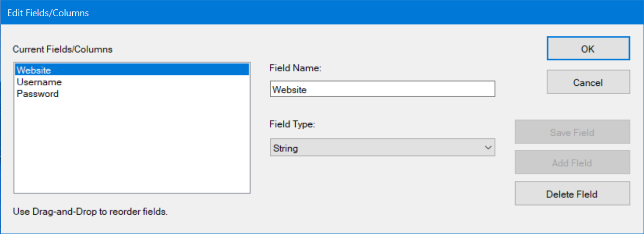The height and width of the screenshot is (234, 644).
Task: Click the Current Fields/Columns heading
Action: [x=62, y=49]
